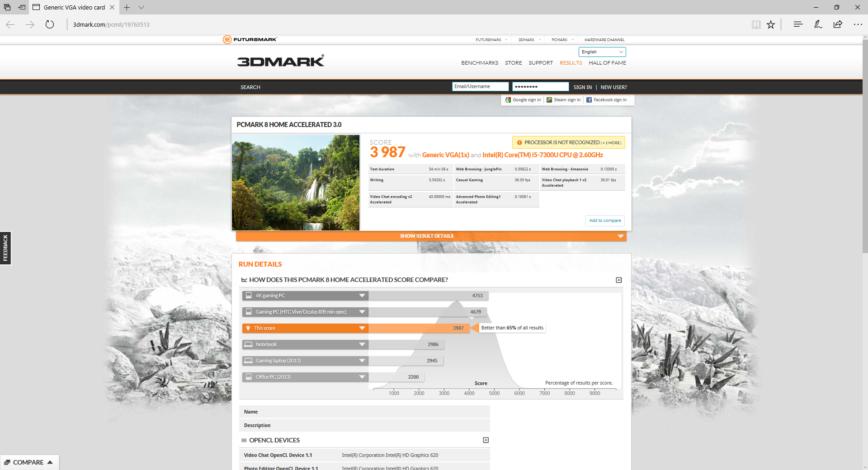Sign in with Steam

[564, 100]
